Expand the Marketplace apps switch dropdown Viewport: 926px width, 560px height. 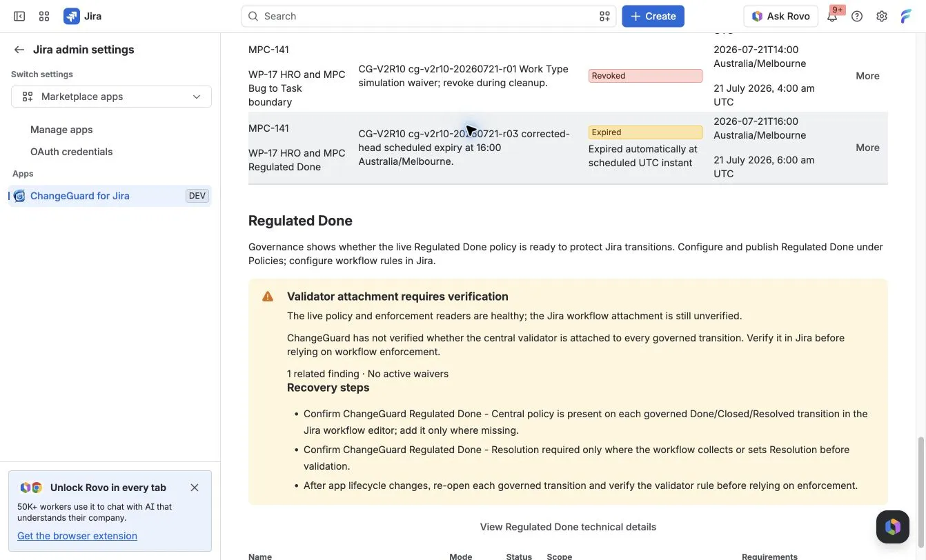pos(111,97)
